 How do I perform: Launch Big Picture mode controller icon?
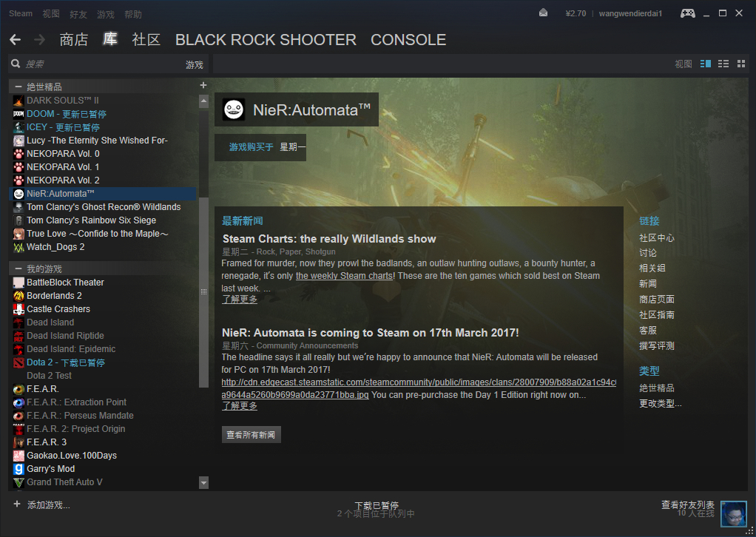[x=687, y=13]
